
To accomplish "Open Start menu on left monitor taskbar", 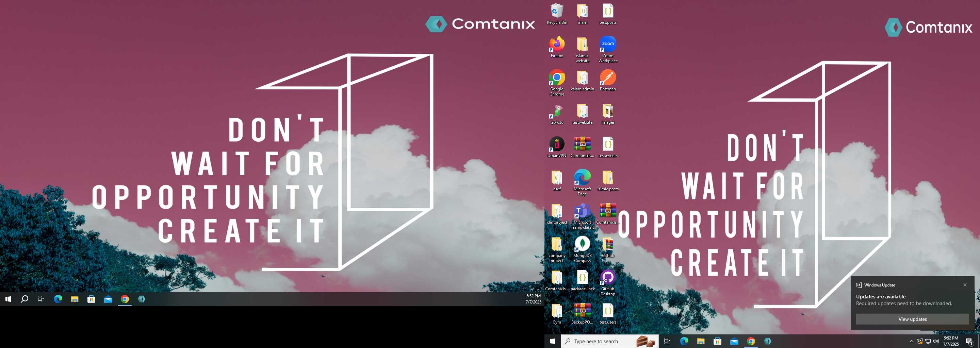I will (8, 299).
